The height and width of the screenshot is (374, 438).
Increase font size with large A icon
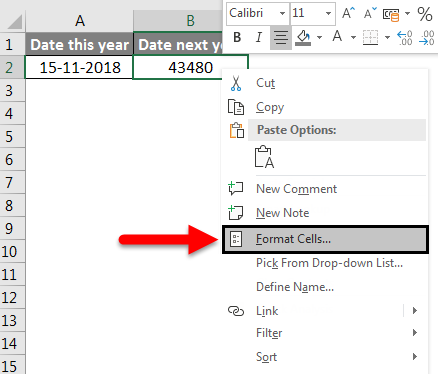click(x=348, y=13)
